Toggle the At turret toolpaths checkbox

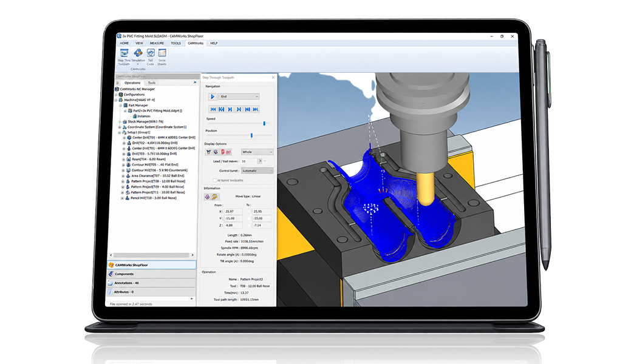point(215,180)
